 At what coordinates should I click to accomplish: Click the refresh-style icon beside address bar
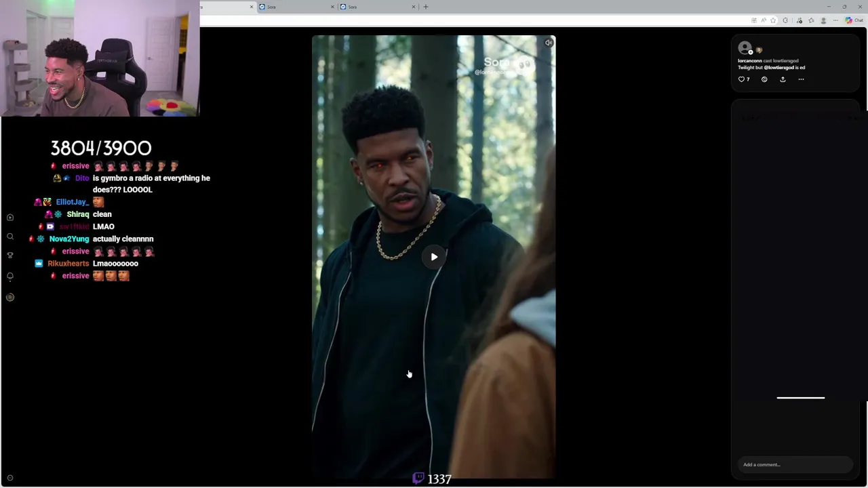785,20
